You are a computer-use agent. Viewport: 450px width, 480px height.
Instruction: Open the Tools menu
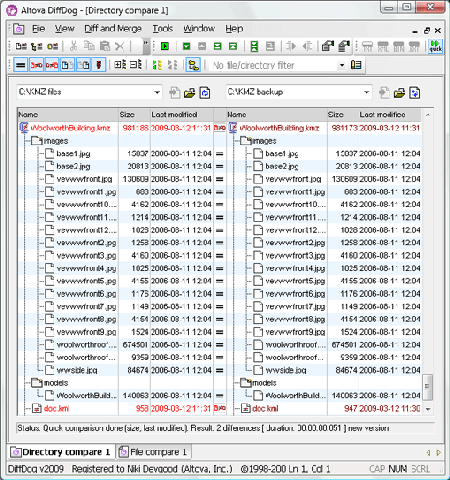163,29
